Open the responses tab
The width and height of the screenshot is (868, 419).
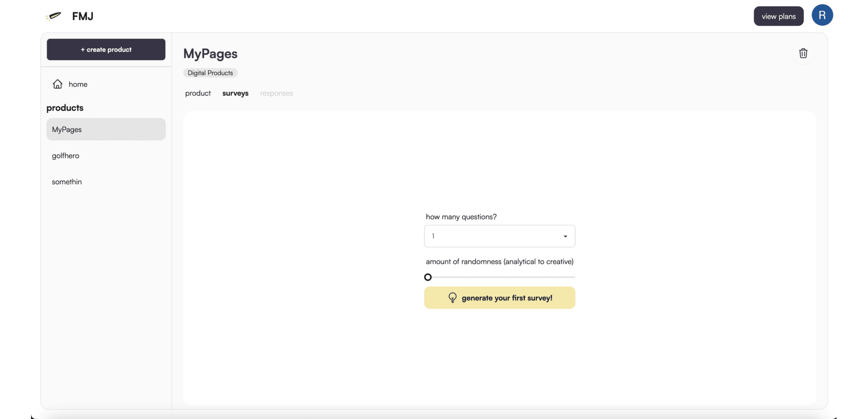pos(276,93)
